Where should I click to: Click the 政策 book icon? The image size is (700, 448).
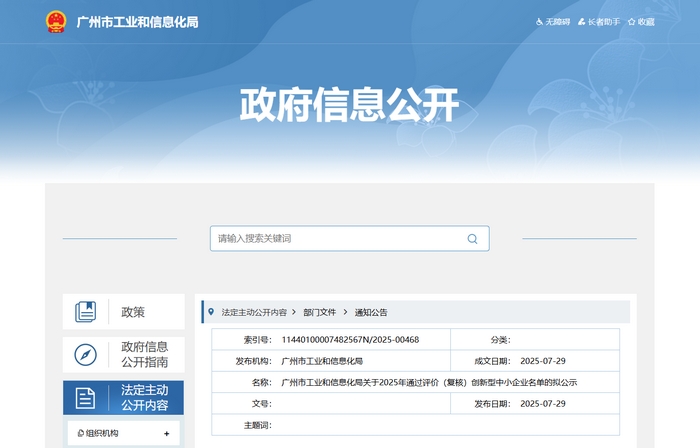pyautogui.click(x=86, y=311)
